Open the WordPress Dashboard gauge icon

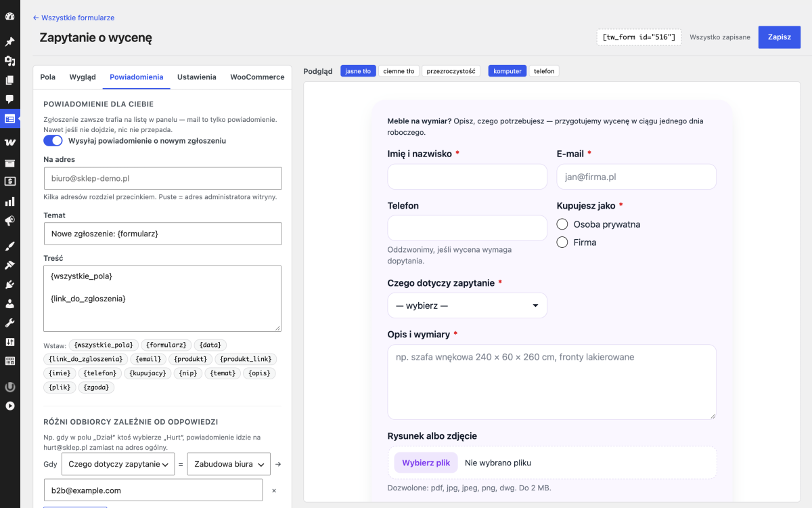(x=10, y=15)
